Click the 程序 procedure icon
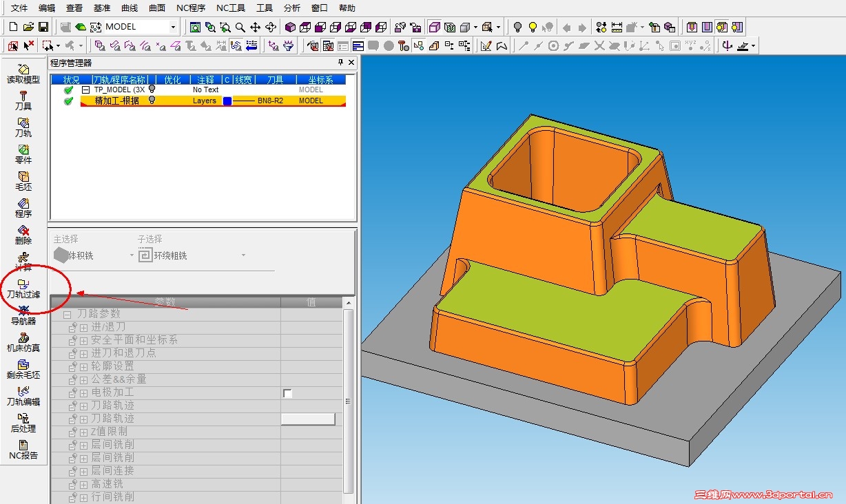 click(x=23, y=207)
